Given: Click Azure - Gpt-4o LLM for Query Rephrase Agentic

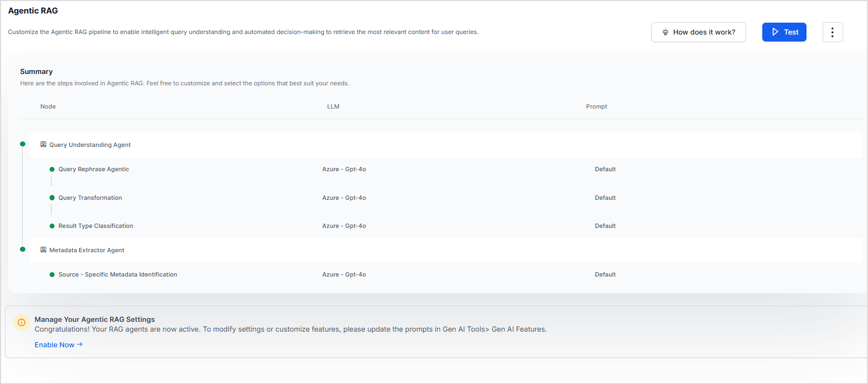Looking at the screenshot, I should pyautogui.click(x=344, y=170).
